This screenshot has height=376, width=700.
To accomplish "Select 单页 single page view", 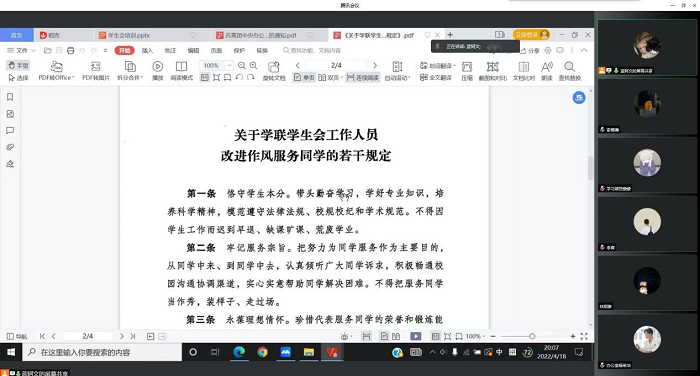I will 304,78.
